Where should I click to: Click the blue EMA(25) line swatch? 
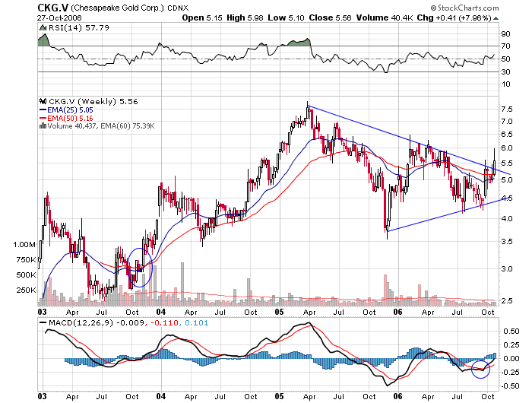(43, 109)
